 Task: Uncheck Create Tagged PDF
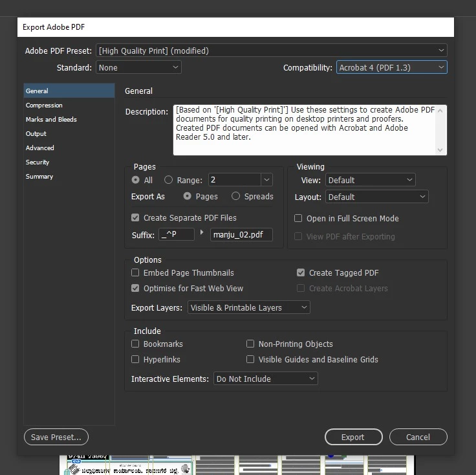(301, 272)
